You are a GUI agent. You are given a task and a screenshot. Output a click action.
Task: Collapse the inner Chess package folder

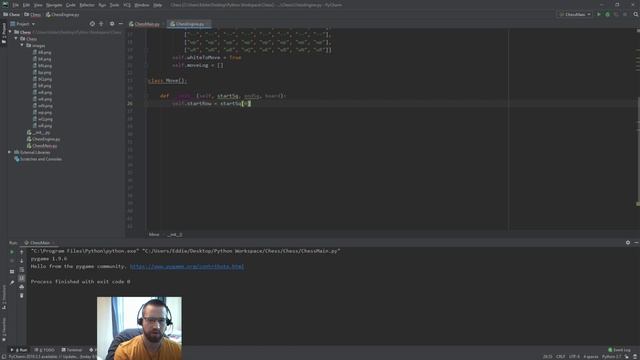(16, 39)
